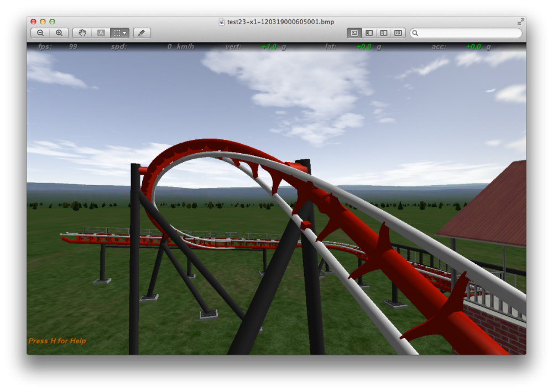The width and height of the screenshot is (553, 392).
Task: Close the Preview window with red button
Action: pyautogui.click(x=33, y=22)
